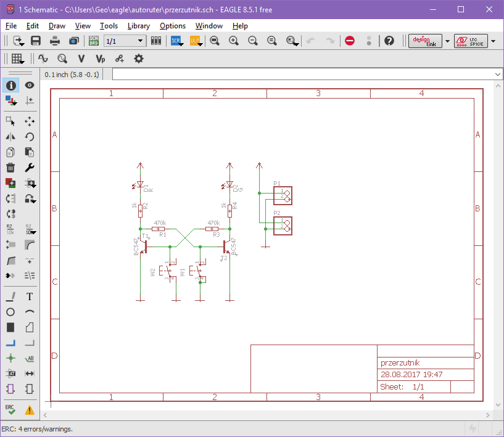
Task: Select the Delete trash can tool
Action: tap(10, 168)
